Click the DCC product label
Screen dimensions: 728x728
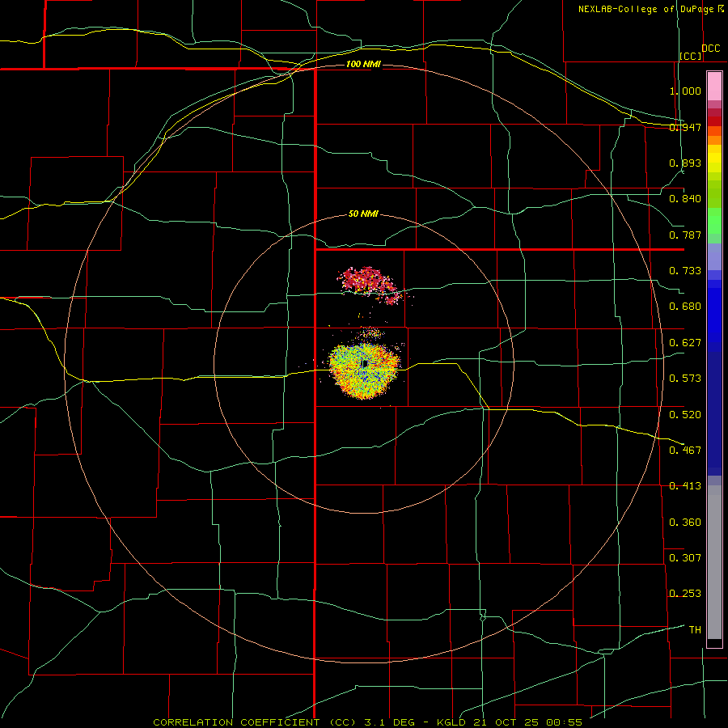(710, 49)
